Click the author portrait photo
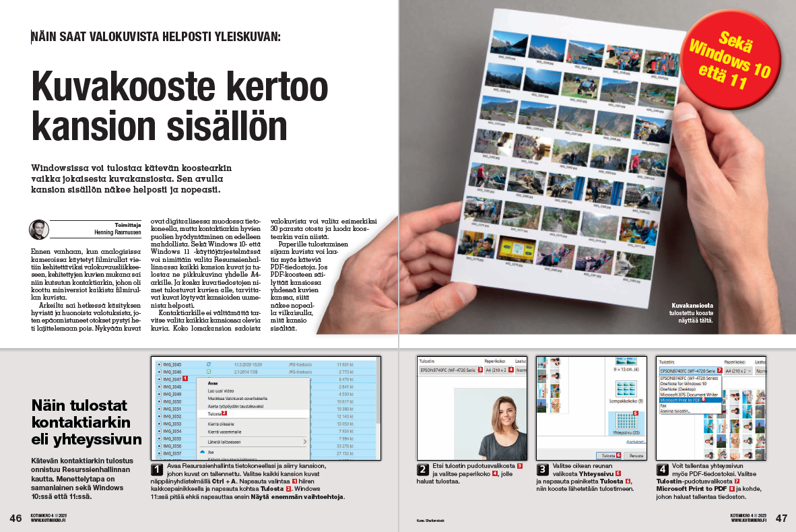This screenshot has width=796, height=532. click(39, 230)
